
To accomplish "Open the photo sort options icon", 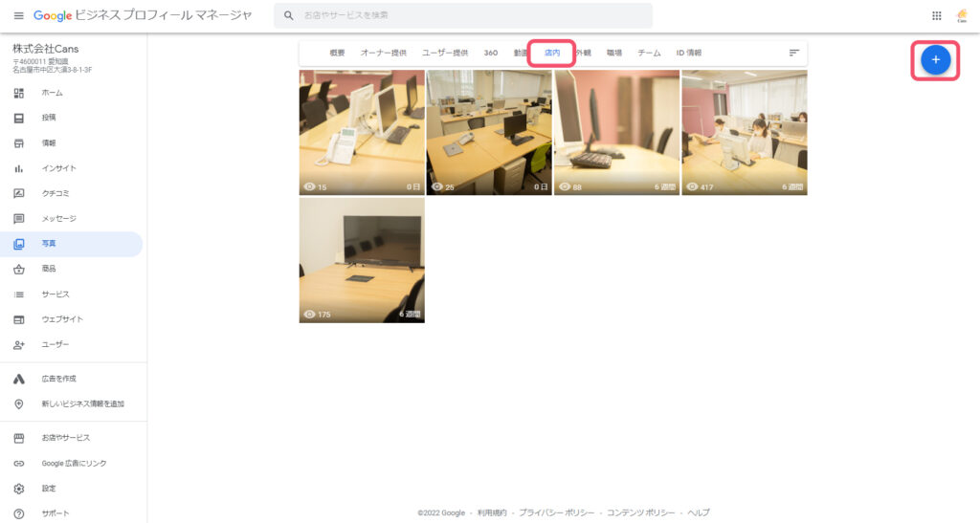I will point(793,53).
